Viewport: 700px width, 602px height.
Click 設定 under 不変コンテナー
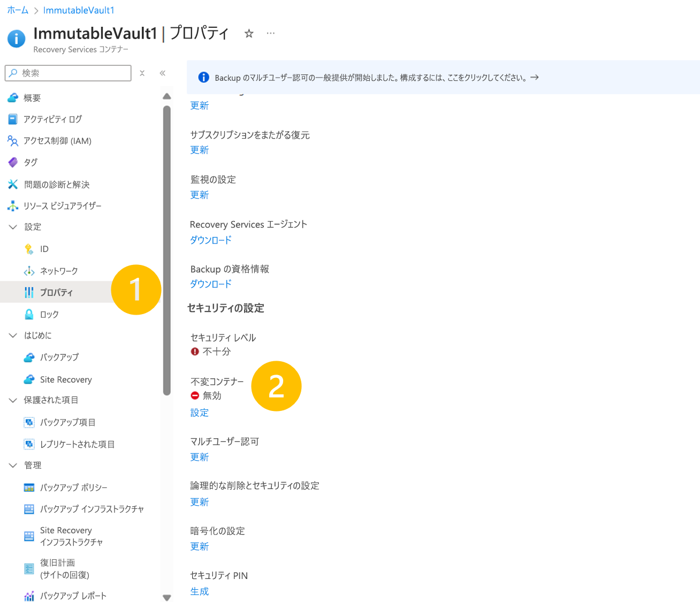199,412
